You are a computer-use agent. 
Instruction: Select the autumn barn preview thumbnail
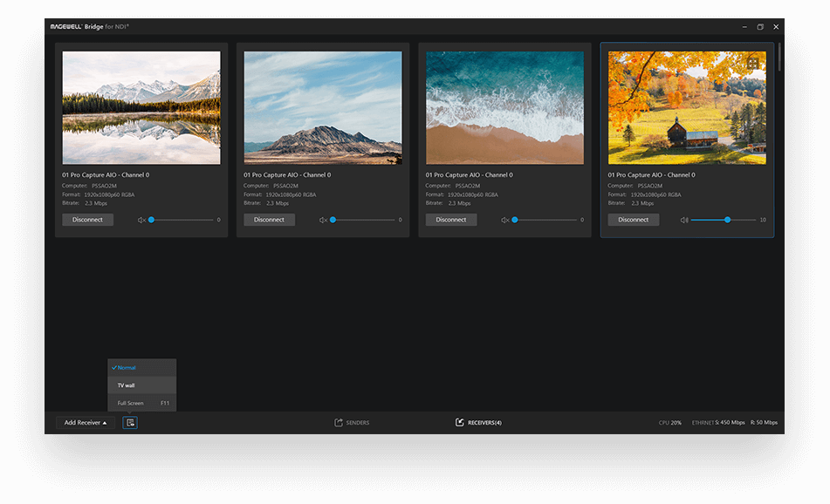[687, 108]
